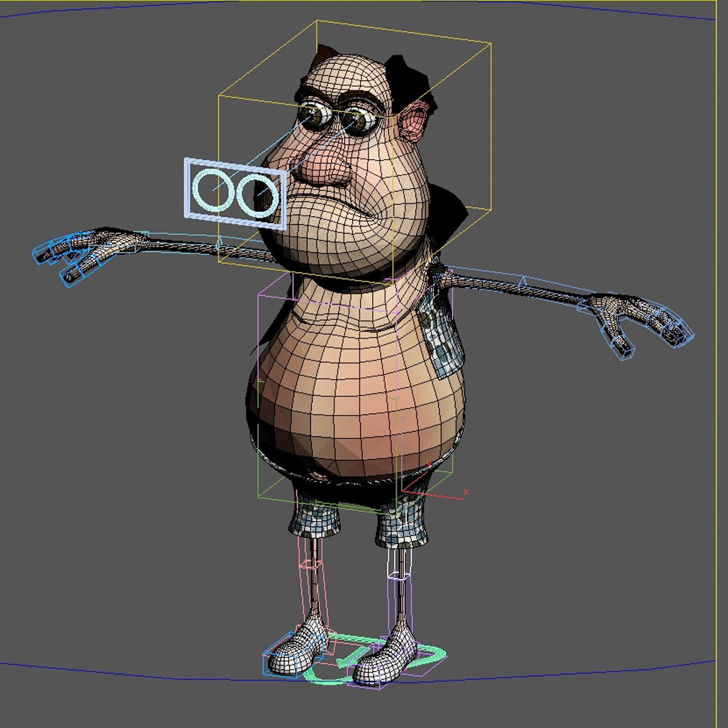The image size is (728, 728).
Task: Click the character's pink ear mesh
Action: (x=413, y=121)
